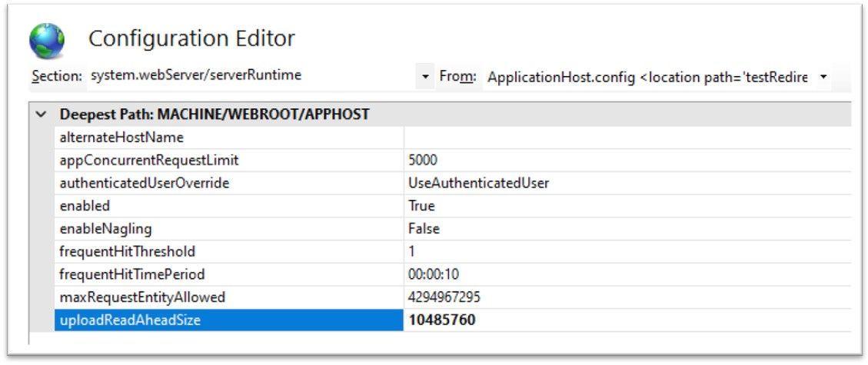The width and height of the screenshot is (868, 365).
Task: Toggle the enableNagling value False
Action: click(x=424, y=229)
